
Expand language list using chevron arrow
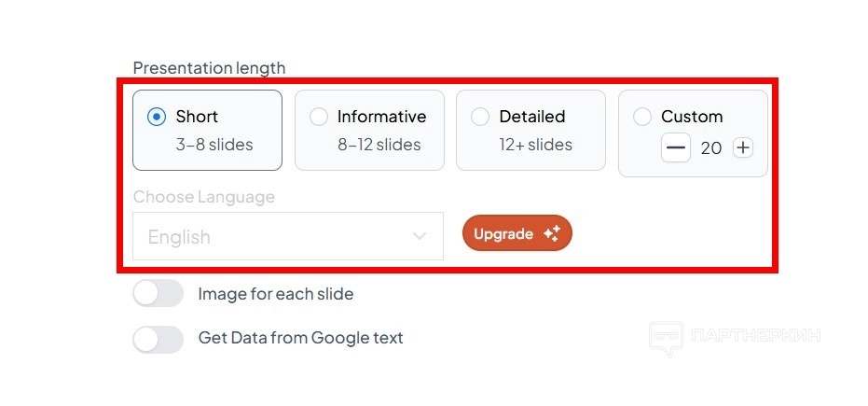tap(420, 236)
